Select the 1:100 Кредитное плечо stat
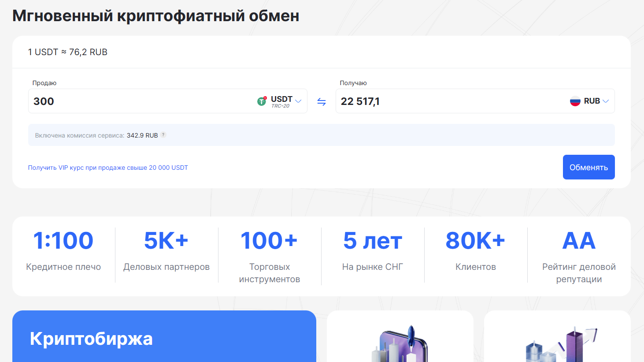This screenshot has height=362, width=644. (63, 250)
